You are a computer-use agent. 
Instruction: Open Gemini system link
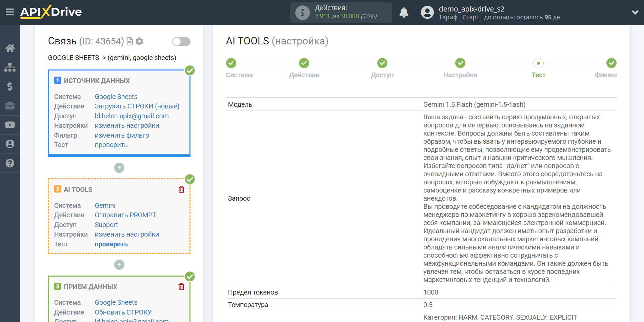tap(105, 205)
